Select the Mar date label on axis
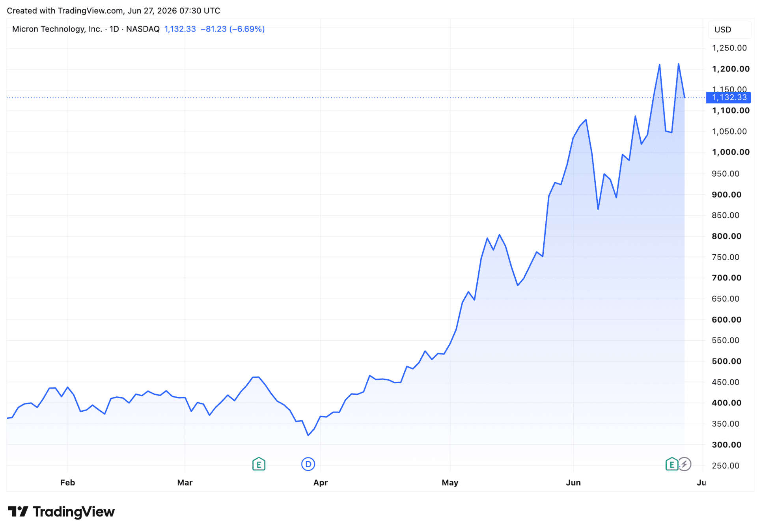This screenshot has width=761, height=532. 185,482
